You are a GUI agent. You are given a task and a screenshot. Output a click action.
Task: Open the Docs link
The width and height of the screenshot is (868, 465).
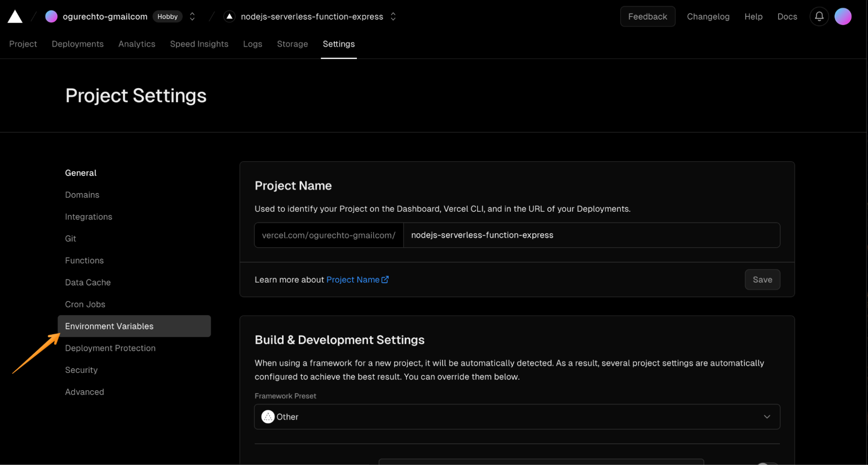[x=787, y=16]
